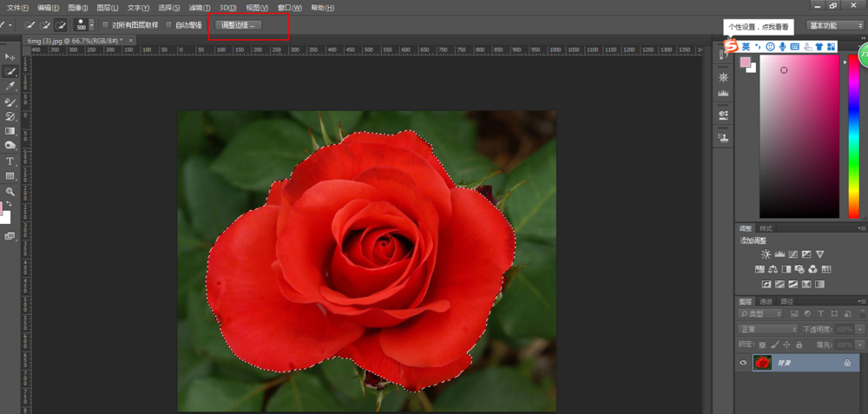868x414 pixels.
Task: Click the 调整边缘 (Refine Edge) button
Action: 239,25
